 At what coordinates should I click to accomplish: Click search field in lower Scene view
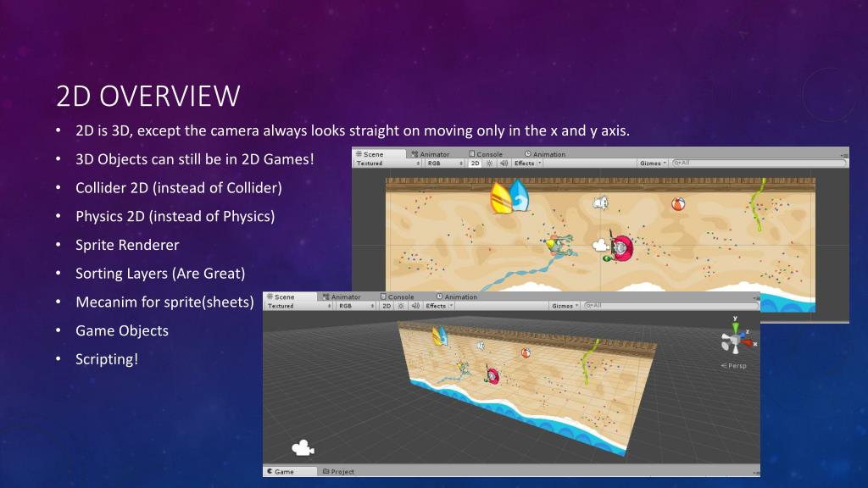coord(671,306)
